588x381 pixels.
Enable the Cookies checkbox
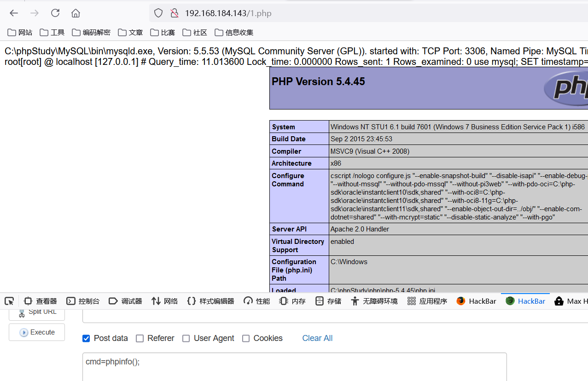pos(246,338)
